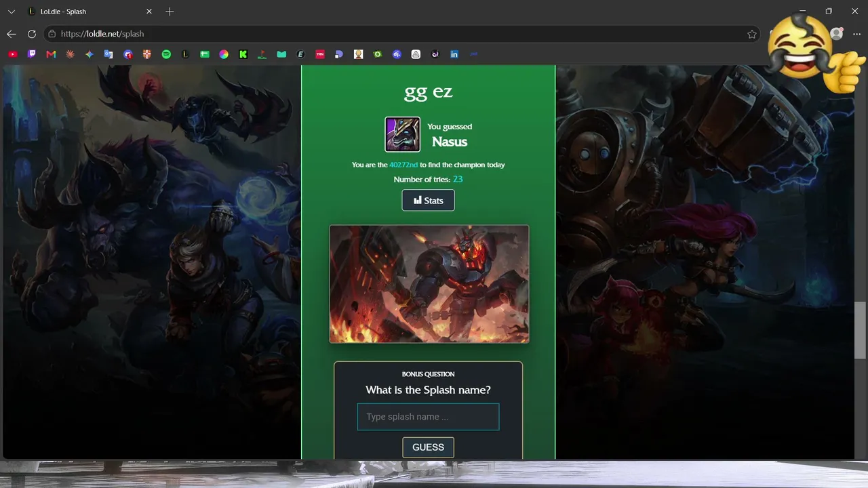868x488 pixels.
Task: Open the orange starburst Claude bookmark
Action: point(70,54)
